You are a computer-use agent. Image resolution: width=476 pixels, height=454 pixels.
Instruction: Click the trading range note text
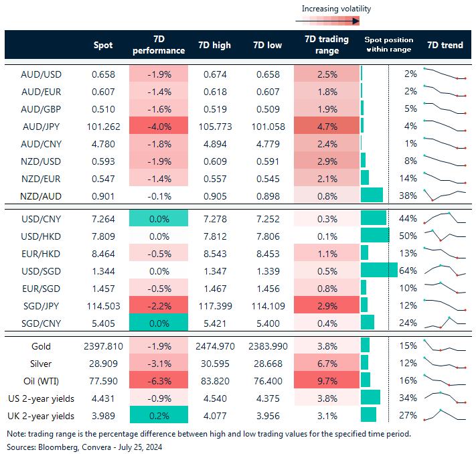click(209, 434)
